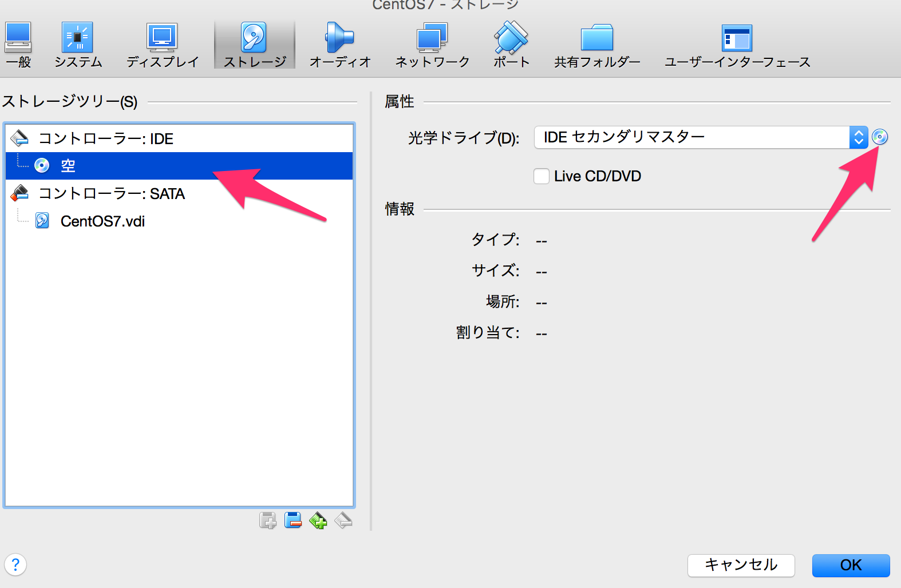
Task: Select CentOS7.vdi tree row
Action: click(179, 221)
